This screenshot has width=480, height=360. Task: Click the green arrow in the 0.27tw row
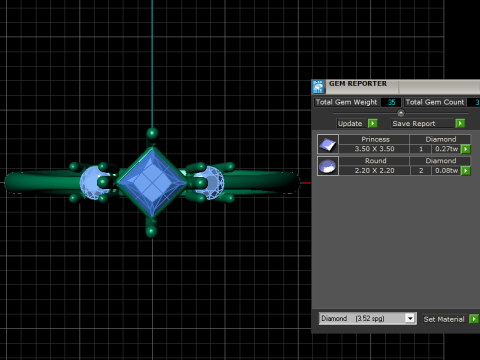[466, 149]
